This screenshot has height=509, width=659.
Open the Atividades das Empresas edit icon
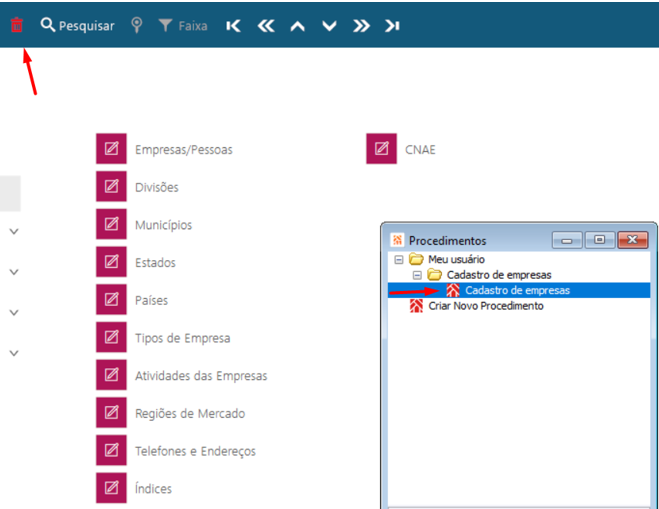(111, 374)
